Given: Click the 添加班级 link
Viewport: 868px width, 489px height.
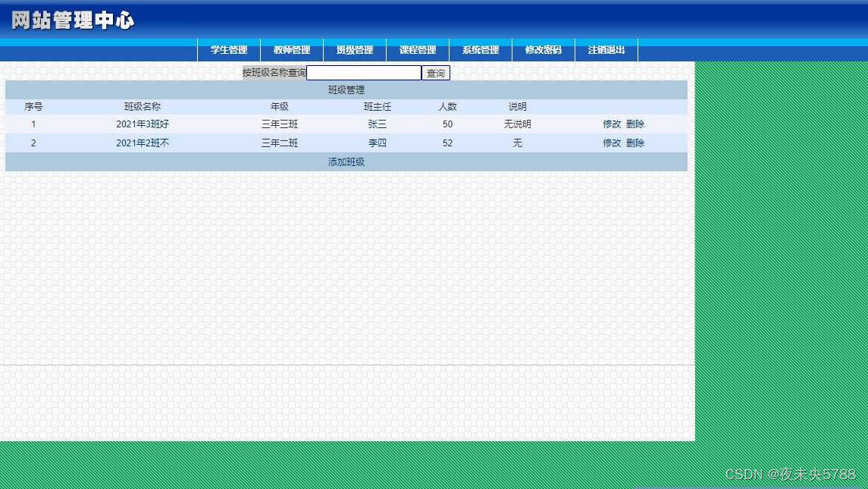Looking at the screenshot, I should pyautogui.click(x=346, y=161).
